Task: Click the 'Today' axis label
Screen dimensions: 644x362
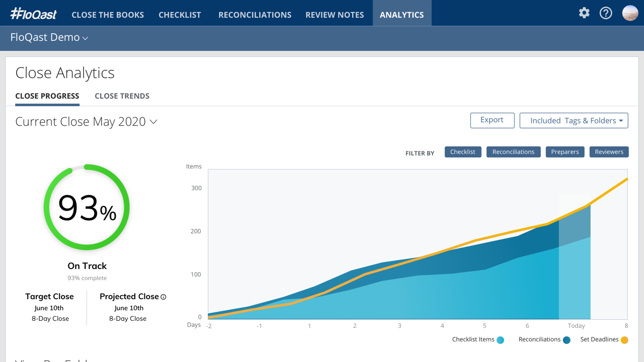Action: [577, 326]
